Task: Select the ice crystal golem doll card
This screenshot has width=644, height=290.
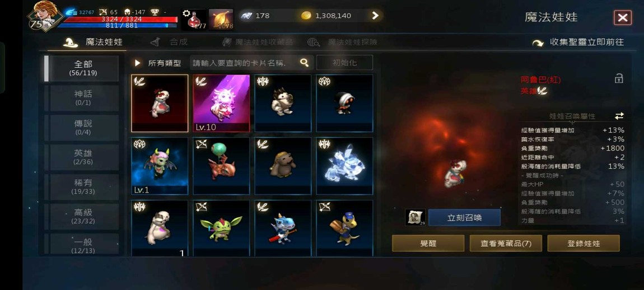Action: click(344, 166)
